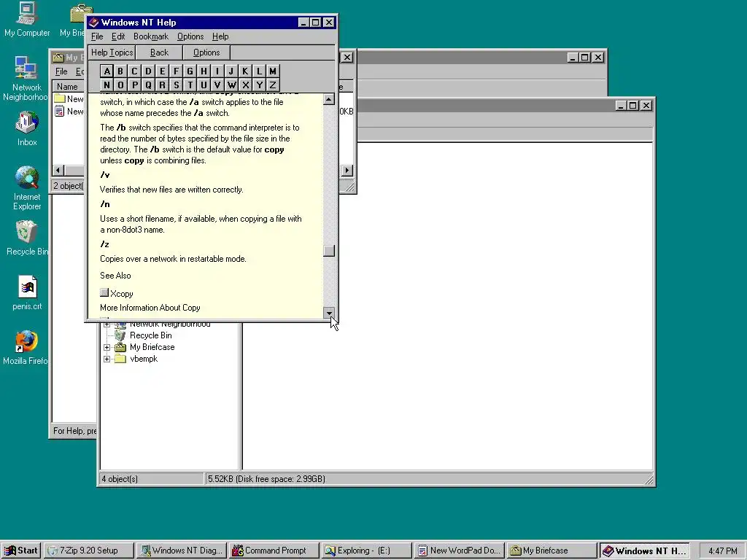Viewport: 747px width, 560px height.
Task: Jump to letter A in help index
Action: click(107, 71)
